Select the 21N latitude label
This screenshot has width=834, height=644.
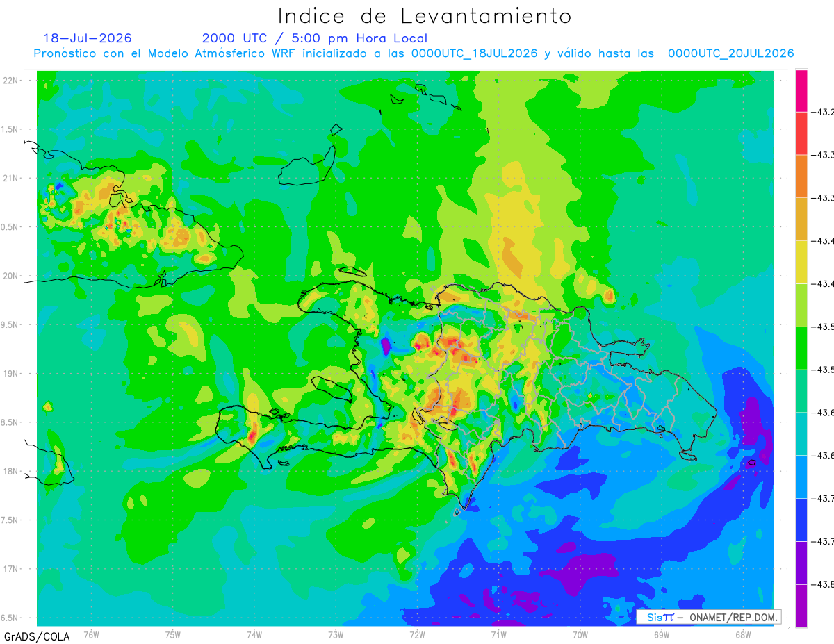(x=12, y=179)
